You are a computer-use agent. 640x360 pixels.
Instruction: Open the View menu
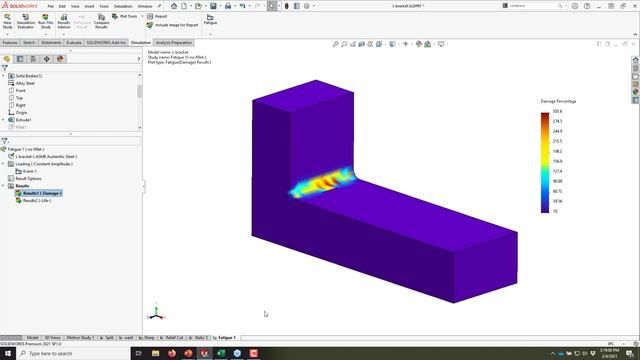click(75, 6)
